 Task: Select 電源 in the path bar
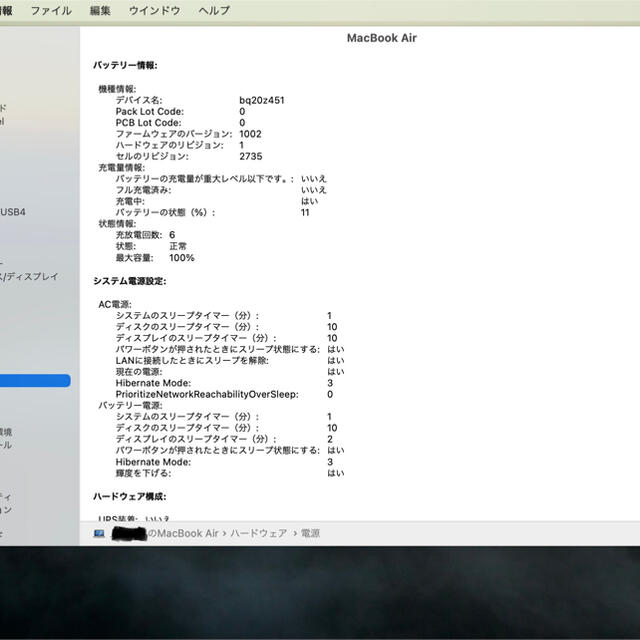coord(310,533)
